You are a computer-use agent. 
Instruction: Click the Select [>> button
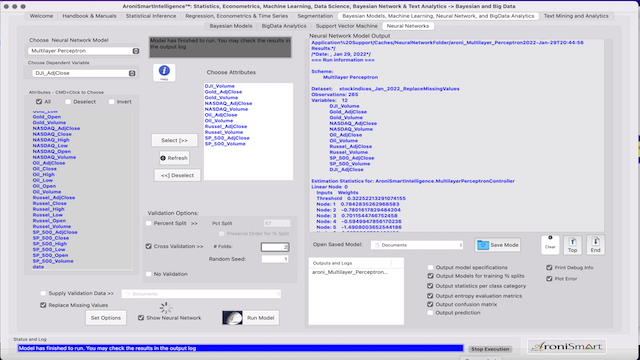point(174,140)
